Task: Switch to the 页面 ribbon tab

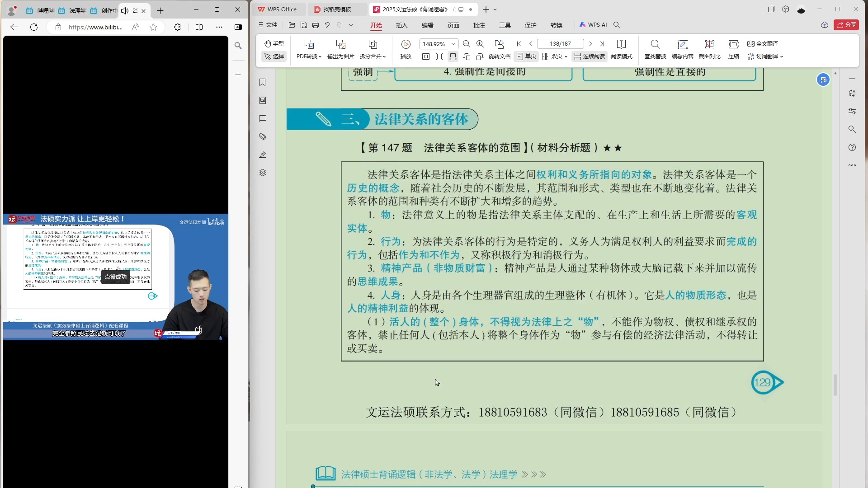Action: (453, 25)
